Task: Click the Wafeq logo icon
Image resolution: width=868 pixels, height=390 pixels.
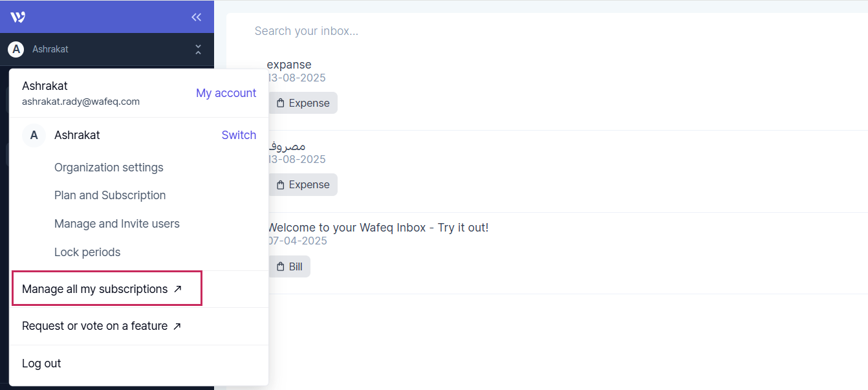Action: (16, 16)
